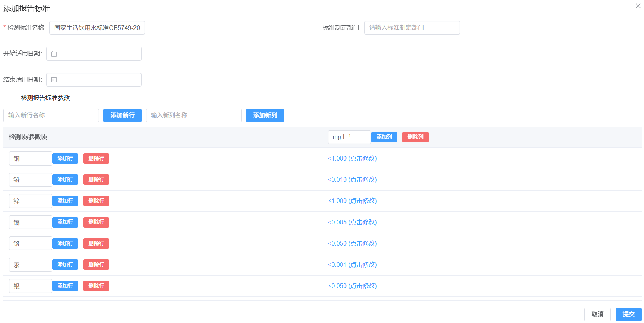Viewport: 644px width, 323px height.
Task: Focus the 标准制定部门 input field
Action: [x=412, y=28]
